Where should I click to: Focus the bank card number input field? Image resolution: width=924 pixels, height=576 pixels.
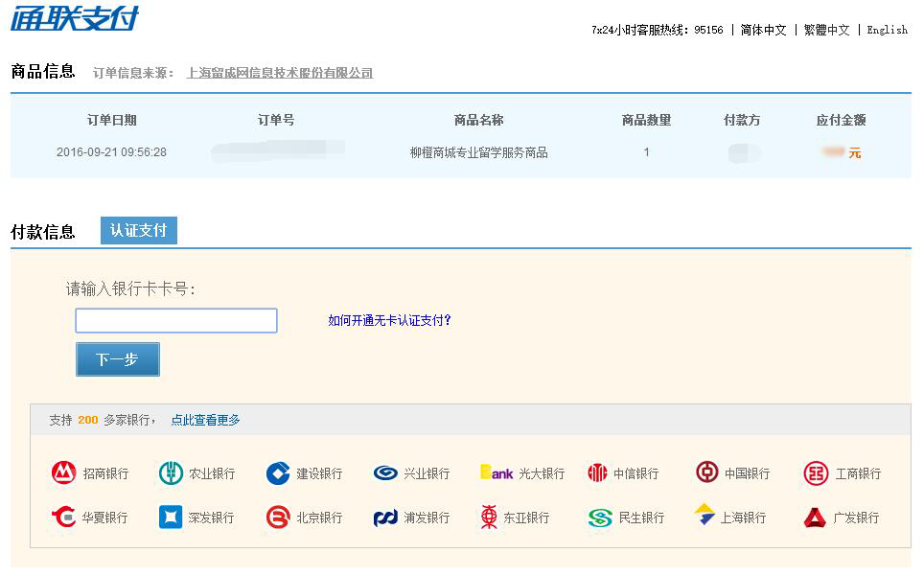pyautogui.click(x=176, y=320)
